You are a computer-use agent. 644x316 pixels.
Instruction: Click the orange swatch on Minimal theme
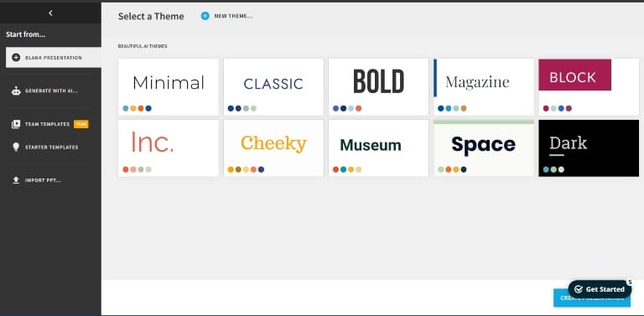[141, 108]
